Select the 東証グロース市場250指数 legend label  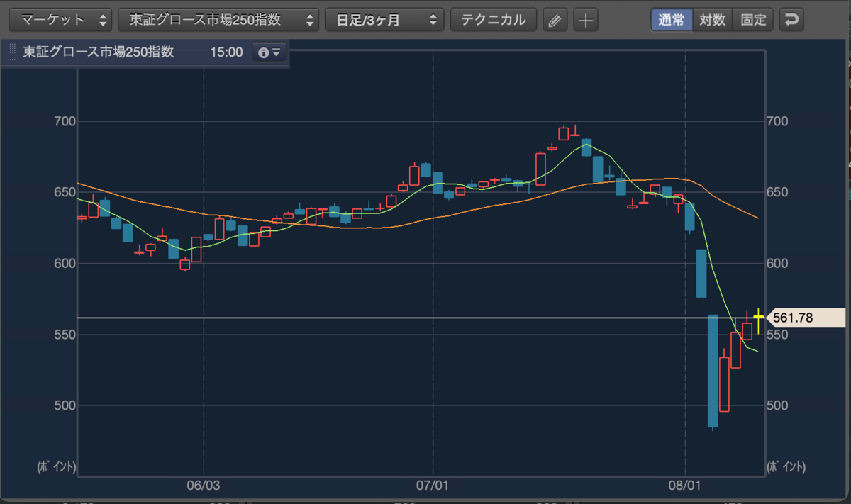98,52
